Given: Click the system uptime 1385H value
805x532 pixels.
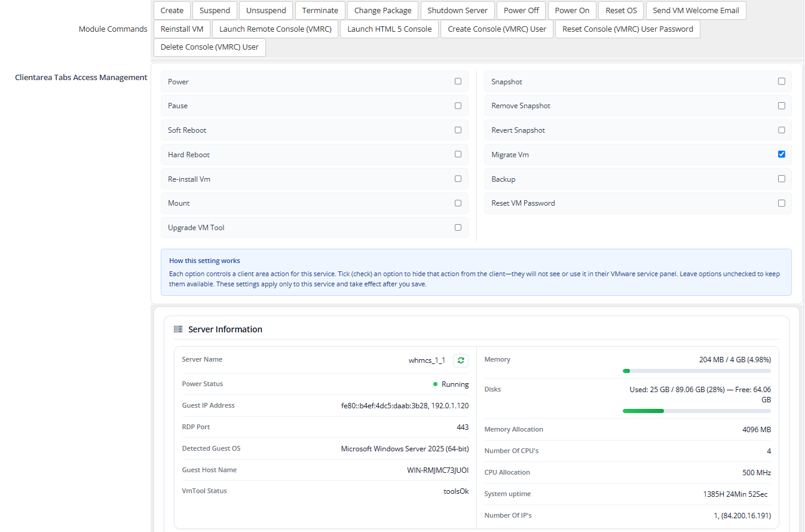Looking at the screenshot, I should click(735, 494).
